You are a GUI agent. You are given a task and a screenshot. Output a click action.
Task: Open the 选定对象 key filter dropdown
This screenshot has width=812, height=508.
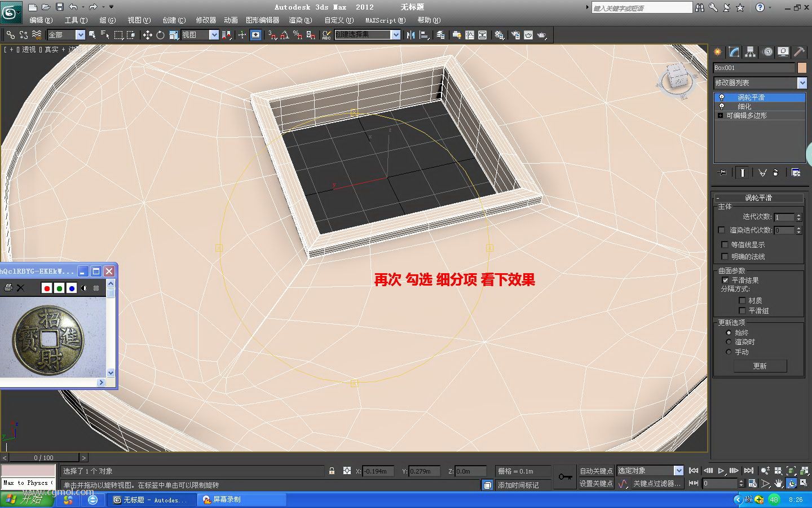click(x=650, y=471)
